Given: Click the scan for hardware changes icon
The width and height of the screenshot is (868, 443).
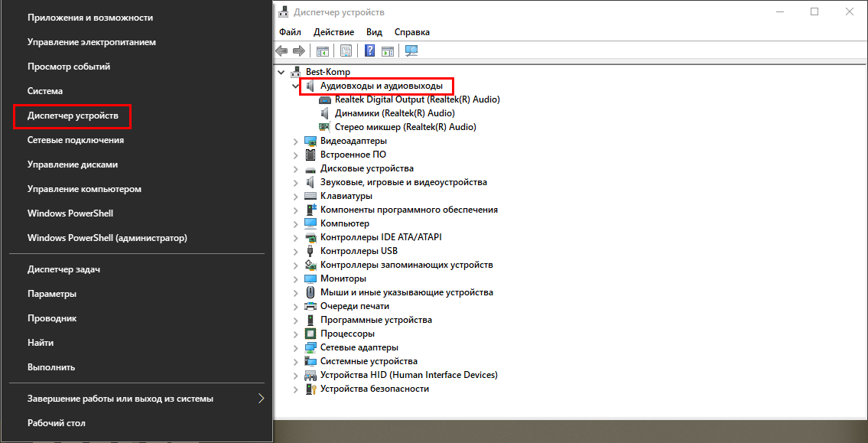Looking at the screenshot, I should 411,51.
